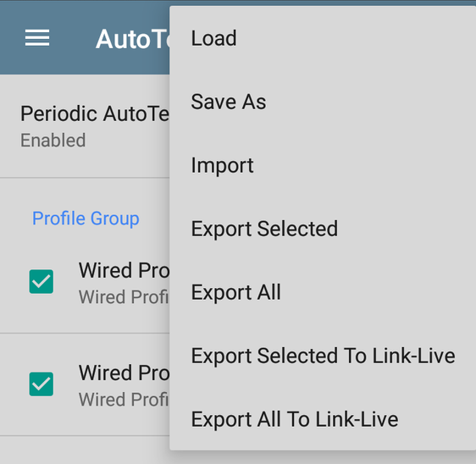Uncheck the second Wired Profile checkbox
Screen dimensions: 476x464
[x=42, y=384]
